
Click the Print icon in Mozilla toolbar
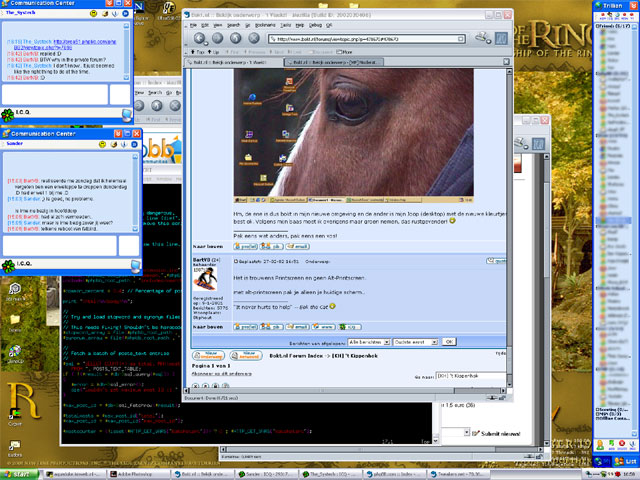click(483, 37)
